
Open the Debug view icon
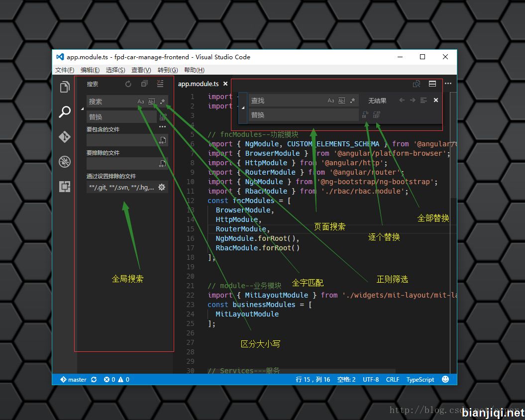[65, 162]
